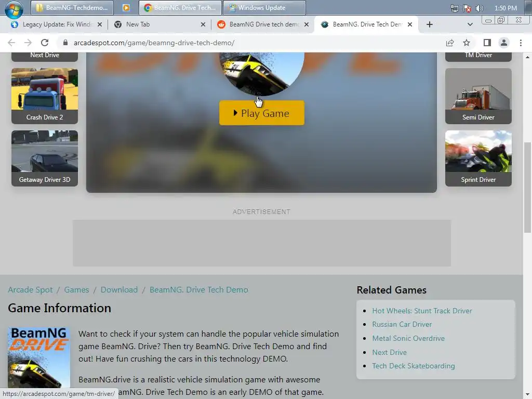Go forward with browser forward arrow
532x399 pixels.
click(x=28, y=43)
